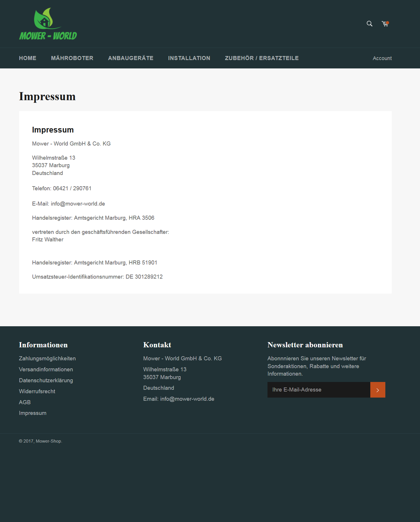
Task: Submit newsletter with orange arrow button
Action: coord(378,390)
